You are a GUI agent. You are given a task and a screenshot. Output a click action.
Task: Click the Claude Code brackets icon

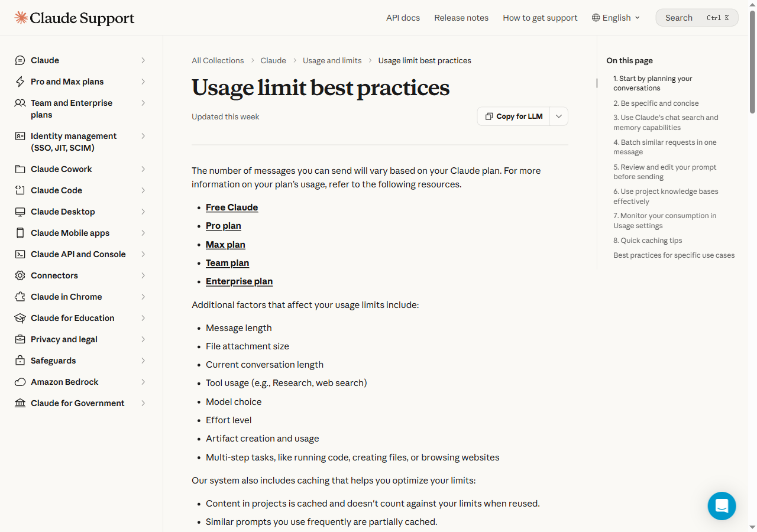(20, 190)
